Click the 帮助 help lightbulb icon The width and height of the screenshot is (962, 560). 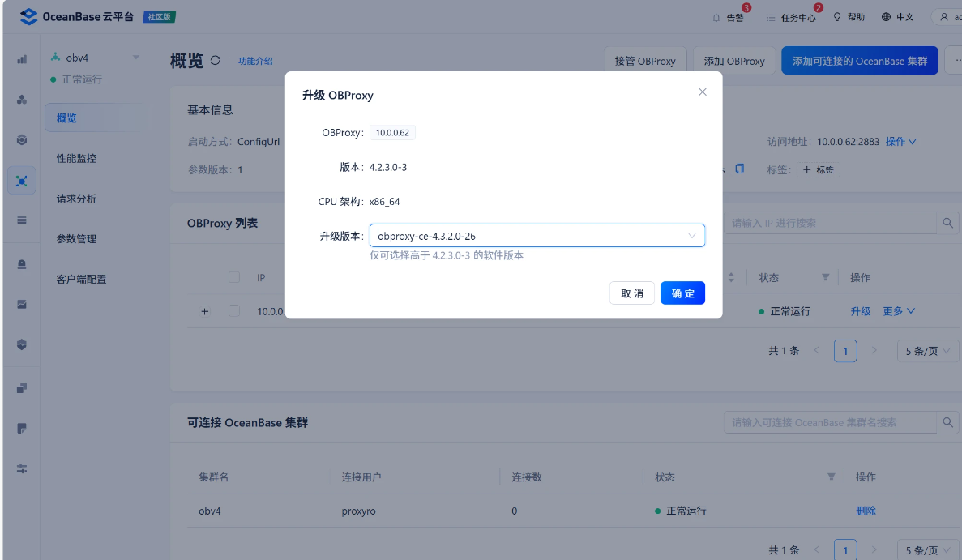(x=848, y=16)
